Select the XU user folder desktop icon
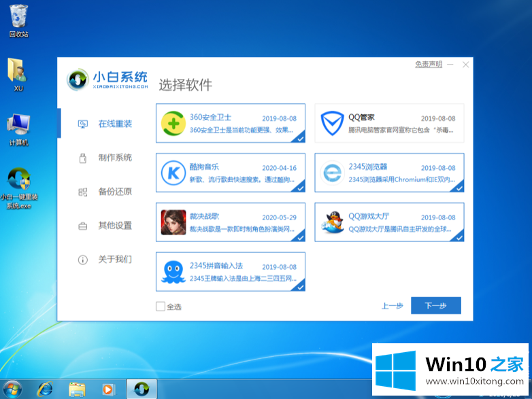The width and height of the screenshot is (532, 399). (x=18, y=75)
